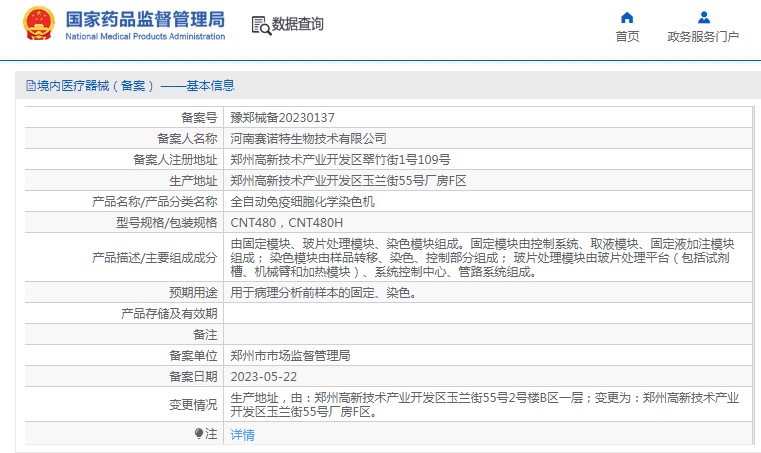Click the 型号规格/包装规格 label
The image size is (761, 453).
[x=166, y=222]
